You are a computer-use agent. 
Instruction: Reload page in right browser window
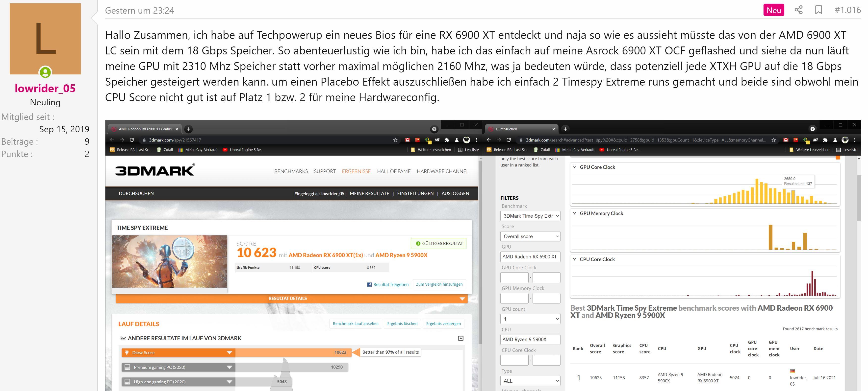point(509,140)
